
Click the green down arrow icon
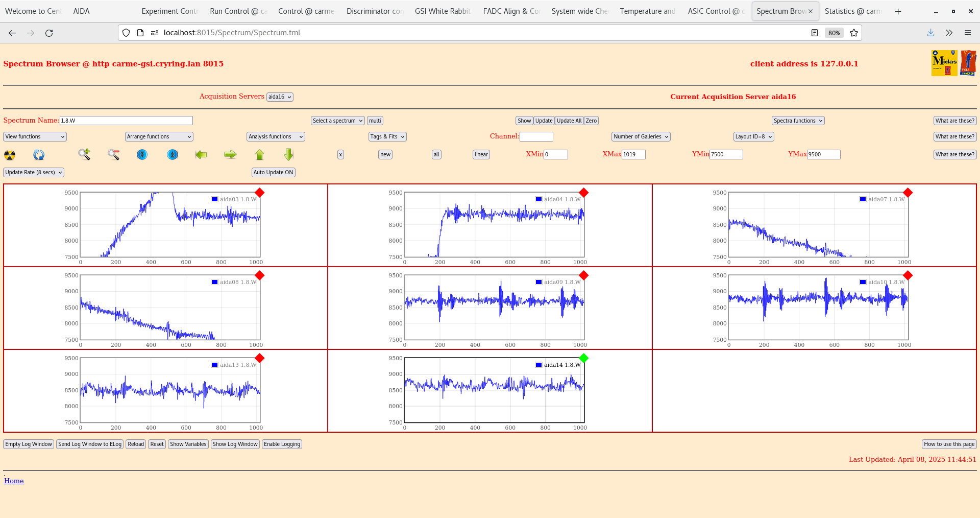289,154
